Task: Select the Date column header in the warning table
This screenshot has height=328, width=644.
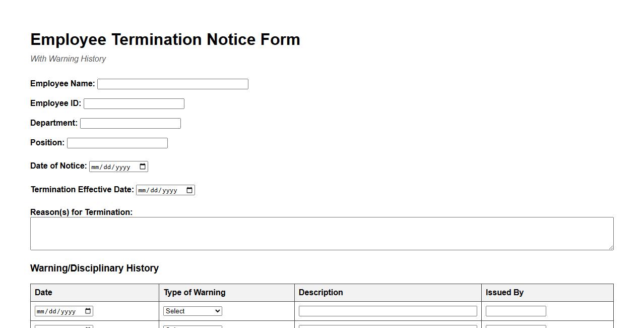Action: (43, 292)
